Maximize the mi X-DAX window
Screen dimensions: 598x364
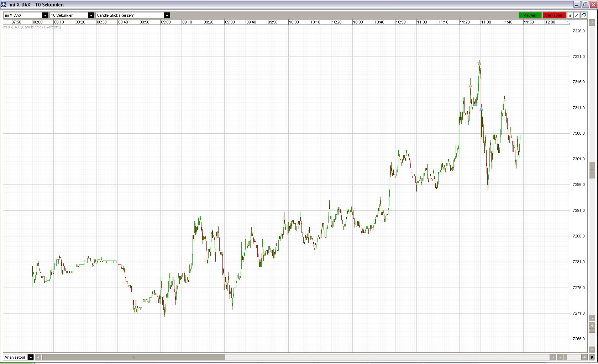(x=585, y=5)
